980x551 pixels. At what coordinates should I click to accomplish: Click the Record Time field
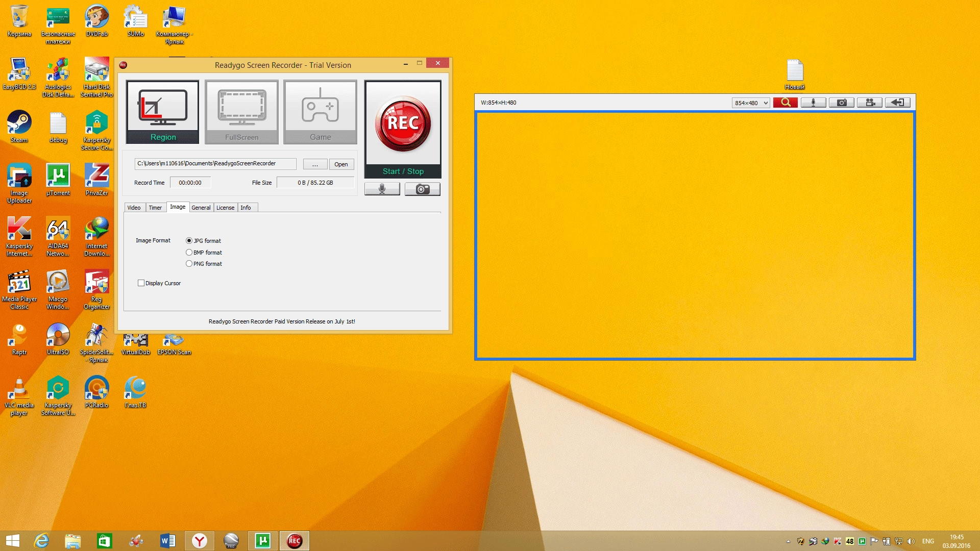190,183
